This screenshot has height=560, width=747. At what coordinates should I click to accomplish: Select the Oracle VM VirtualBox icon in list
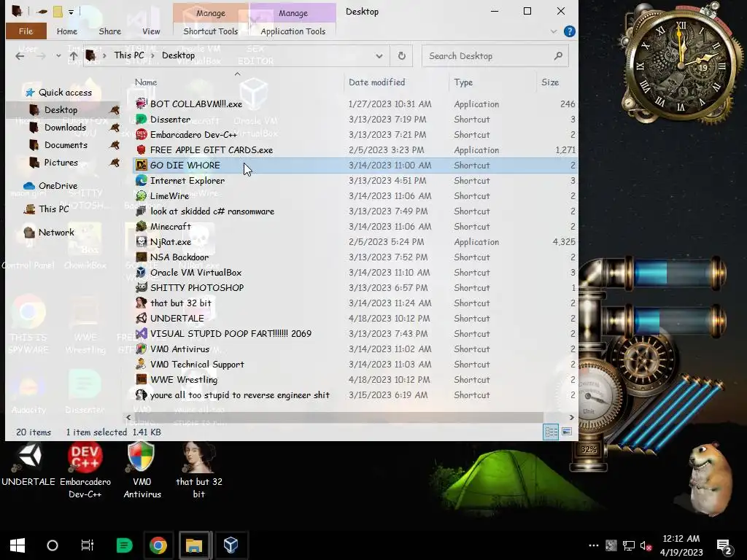coord(141,273)
